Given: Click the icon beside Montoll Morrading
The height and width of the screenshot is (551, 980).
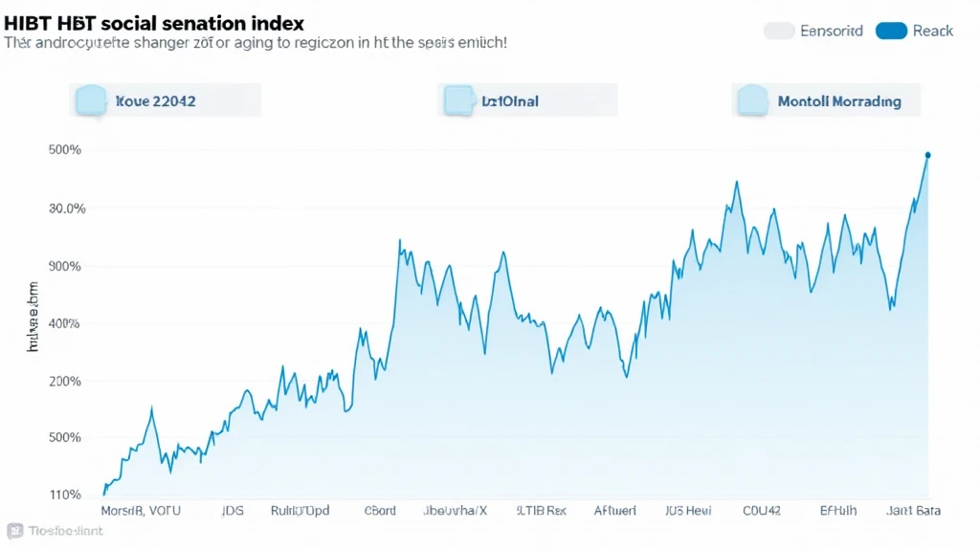Looking at the screenshot, I should [x=752, y=99].
